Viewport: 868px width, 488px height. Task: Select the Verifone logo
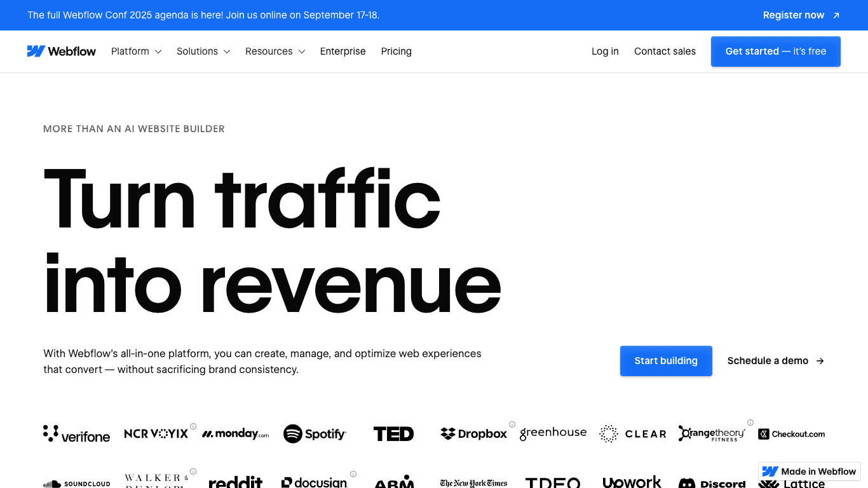76,433
